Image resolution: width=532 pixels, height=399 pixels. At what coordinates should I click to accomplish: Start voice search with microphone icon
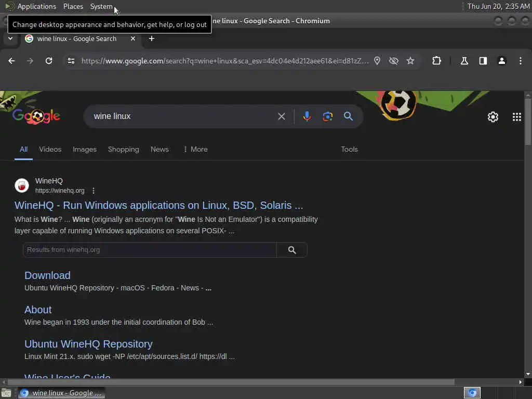click(x=307, y=116)
